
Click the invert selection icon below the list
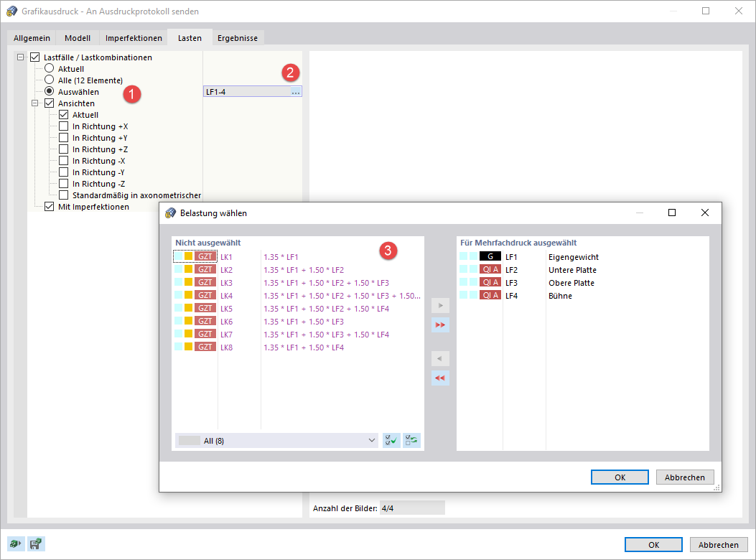(412, 440)
